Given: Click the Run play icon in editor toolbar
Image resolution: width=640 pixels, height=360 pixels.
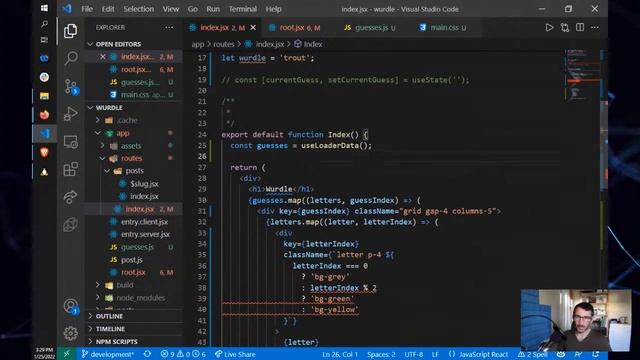Looking at the screenshot, I should pyautogui.click(x=549, y=27).
